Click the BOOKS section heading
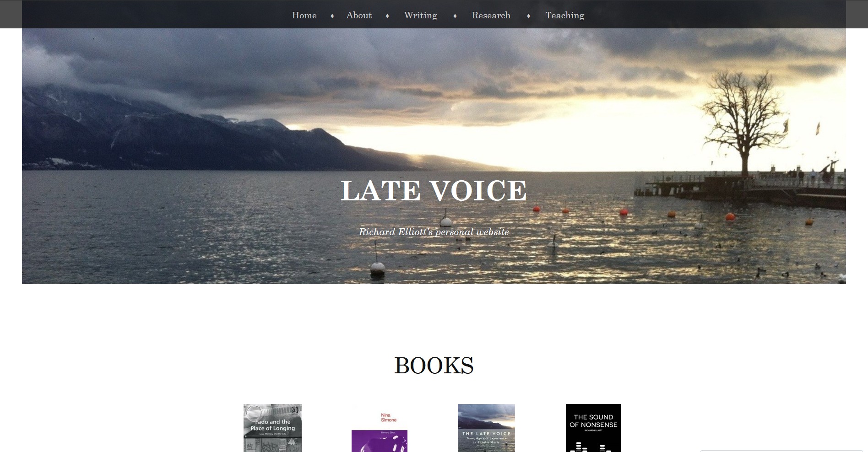Viewport: 868px width, 452px height. point(434,366)
